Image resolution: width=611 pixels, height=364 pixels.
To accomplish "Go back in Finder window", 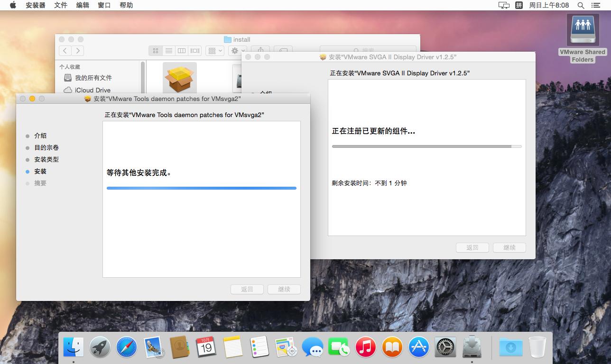I will [65, 51].
